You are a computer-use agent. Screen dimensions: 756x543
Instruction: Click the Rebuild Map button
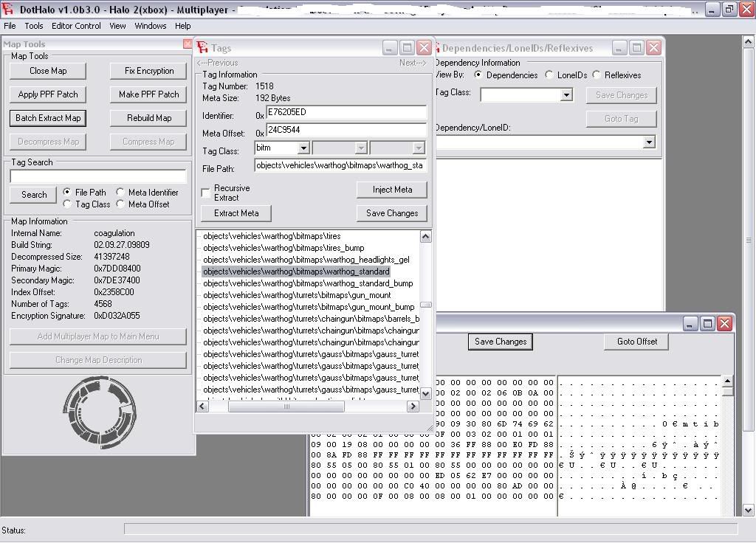click(148, 118)
